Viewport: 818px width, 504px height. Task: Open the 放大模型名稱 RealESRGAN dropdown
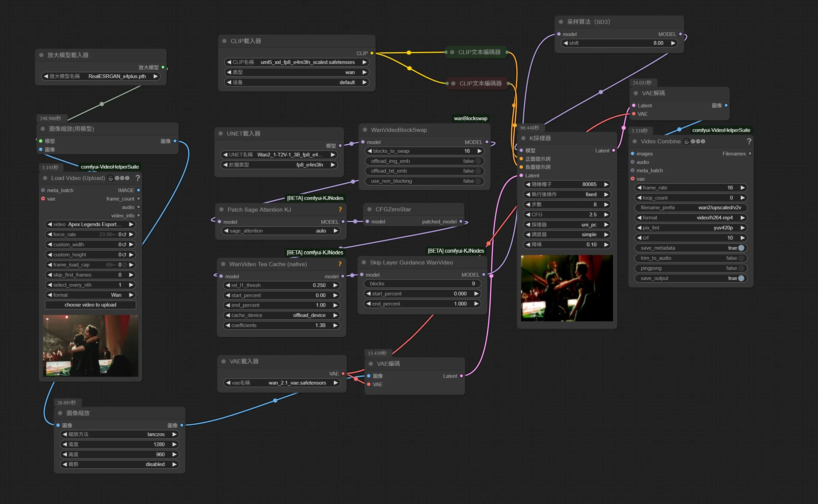point(101,76)
